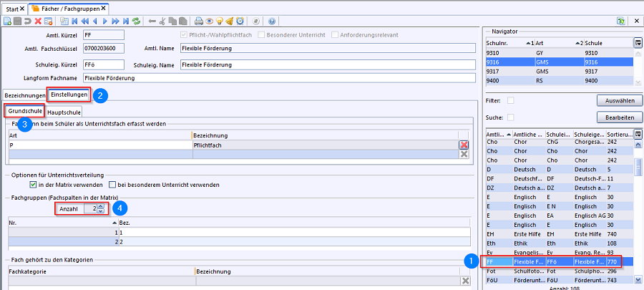Image resolution: width=644 pixels, height=290 pixels.
Task: Sort Navigator by Schulnr. column header
Action: (509, 43)
